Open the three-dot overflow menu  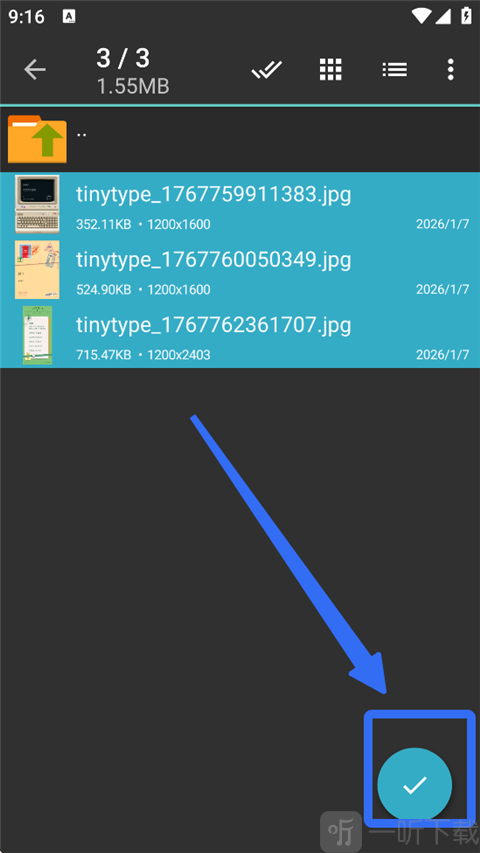coord(450,70)
